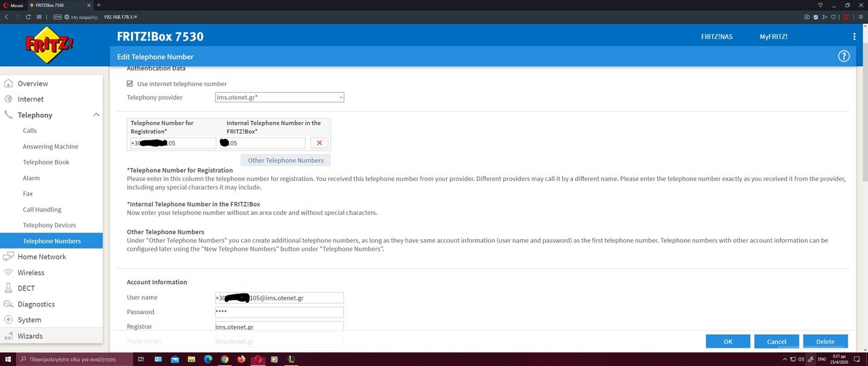Click the DECT icon in sidebar
Image resolution: width=868 pixels, height=366 pixels.
[9, 288]
